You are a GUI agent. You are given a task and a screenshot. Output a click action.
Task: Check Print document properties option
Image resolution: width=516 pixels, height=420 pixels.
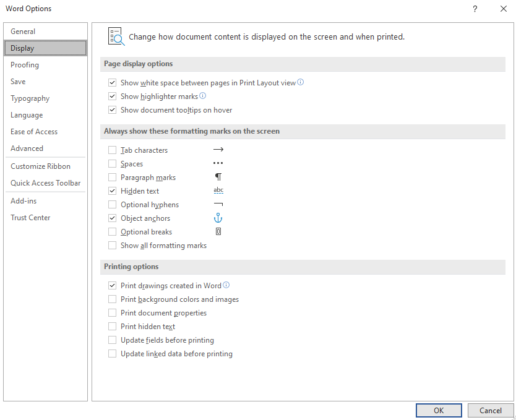pyautogui.click(x=112, y=313)
